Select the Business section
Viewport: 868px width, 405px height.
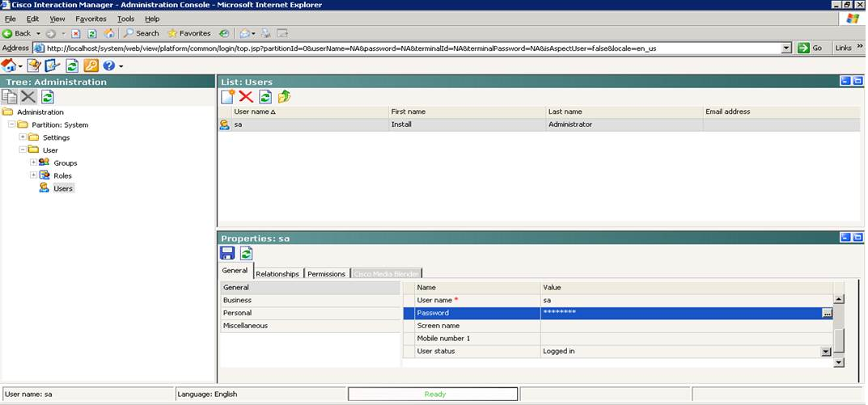310,301
